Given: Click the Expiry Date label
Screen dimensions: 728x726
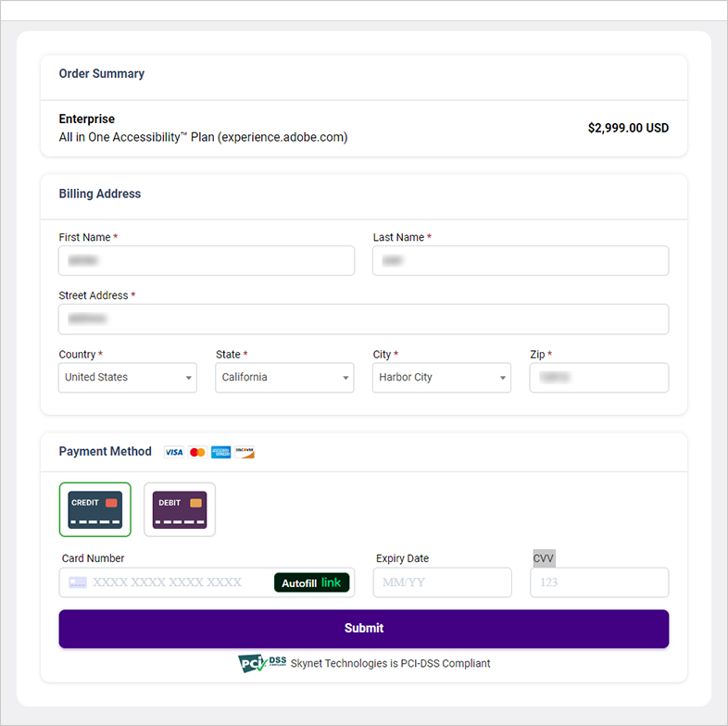Looking at the screenshot, I should pyautogui.click(x=403, y=558).
